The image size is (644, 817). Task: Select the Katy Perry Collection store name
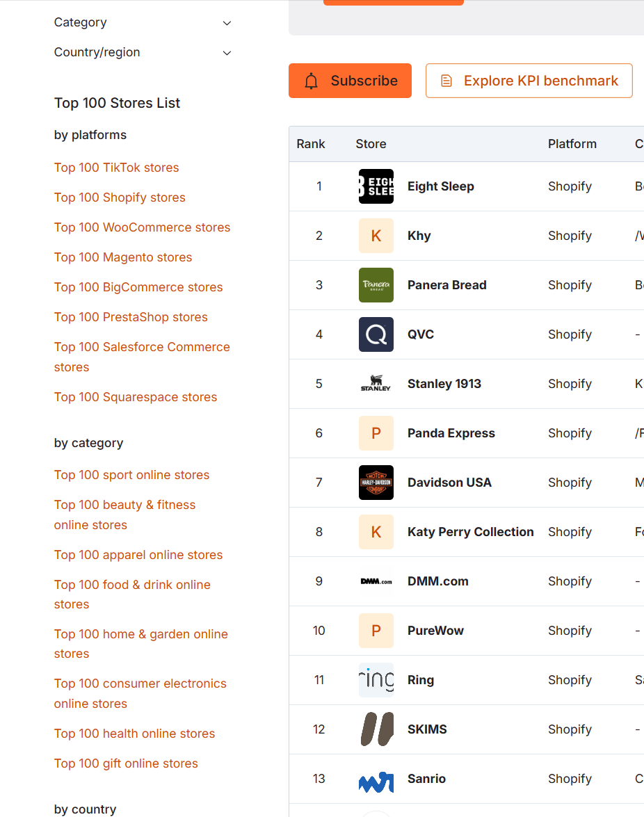pos(471,532)
